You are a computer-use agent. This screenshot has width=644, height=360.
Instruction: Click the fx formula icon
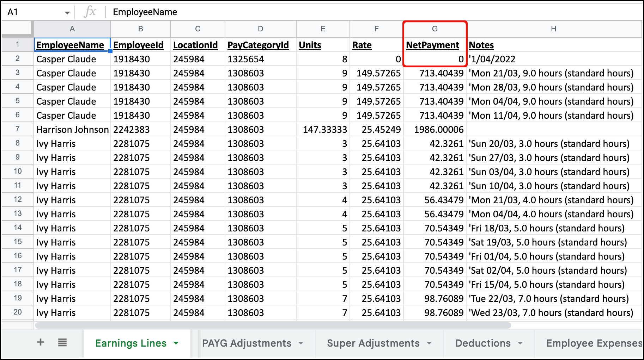pyautogui.click(x=90, y=12)
